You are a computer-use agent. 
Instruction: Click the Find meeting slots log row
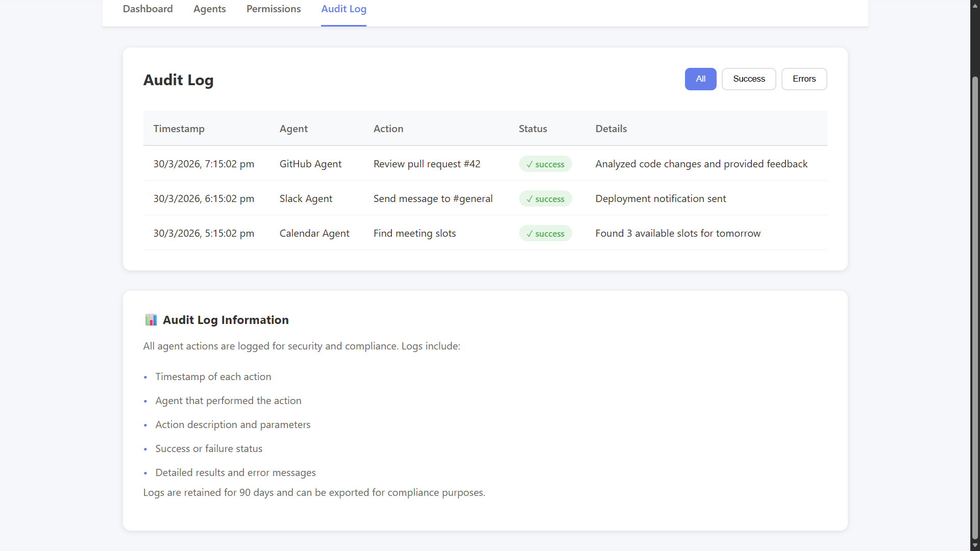pyautogui.click(x=414, y=233)
